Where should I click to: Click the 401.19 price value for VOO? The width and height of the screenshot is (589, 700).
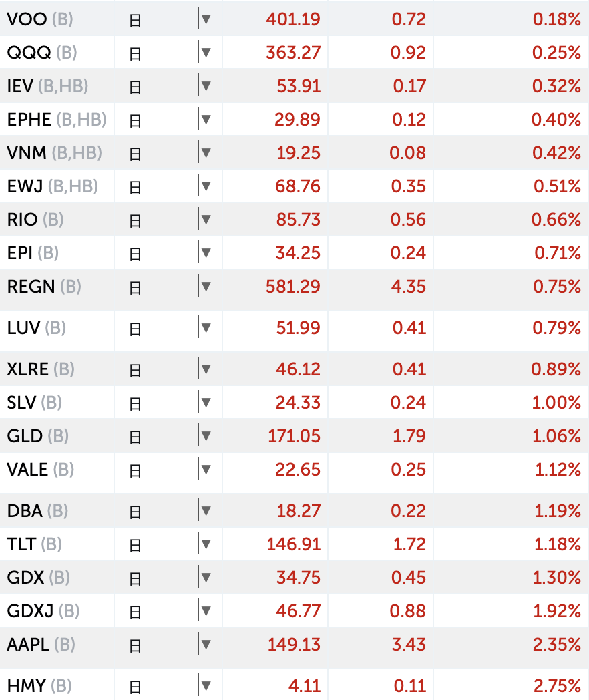tap(294, 19)
